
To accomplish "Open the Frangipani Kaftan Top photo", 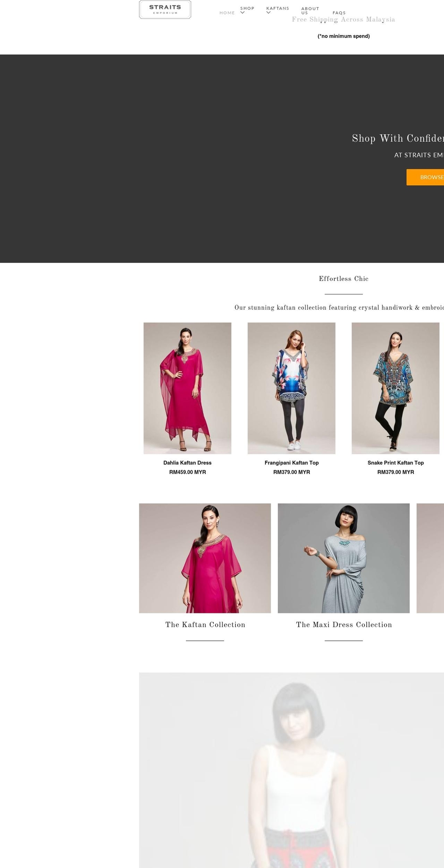I will pos(291,388).
